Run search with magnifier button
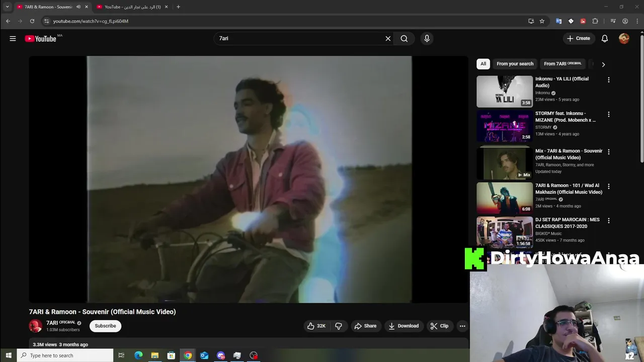This screenshot has height=362, width=644. (x=404, y=38)
